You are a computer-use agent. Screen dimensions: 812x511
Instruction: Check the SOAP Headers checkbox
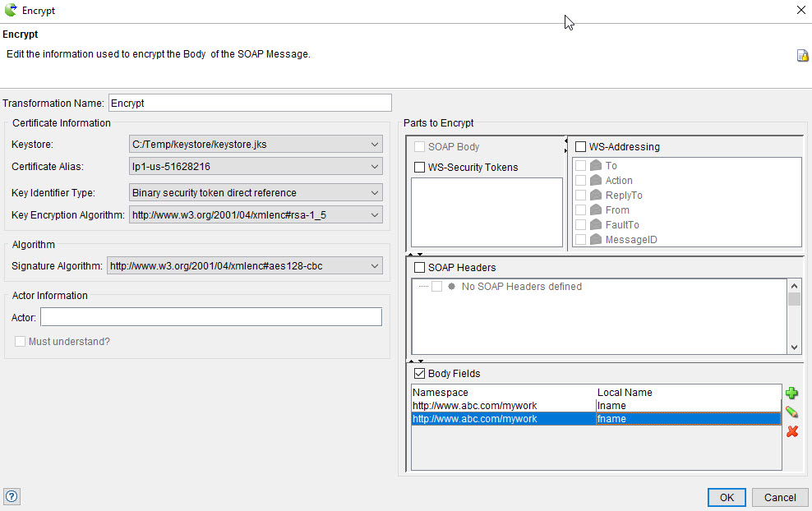click(x=420, y=268)
